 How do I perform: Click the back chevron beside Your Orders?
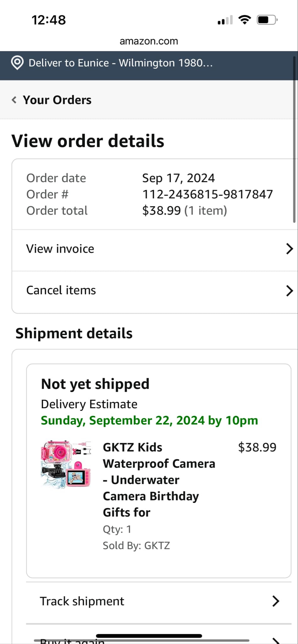tap(14, 100)
